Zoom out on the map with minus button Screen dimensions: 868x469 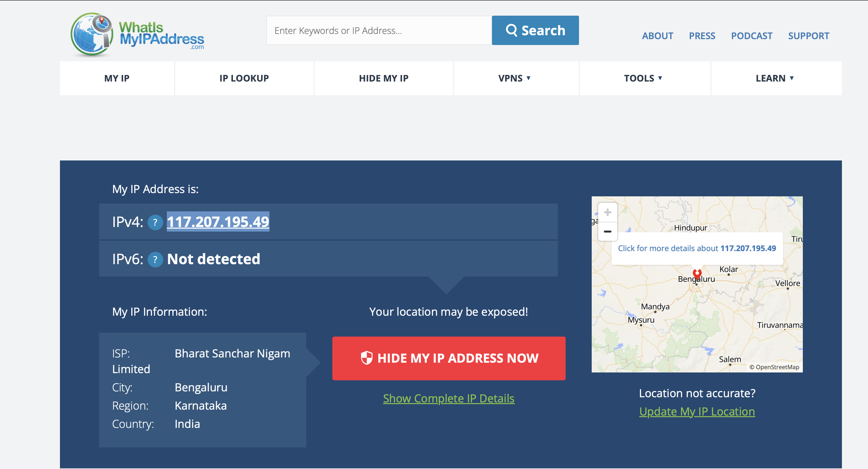pyautogui.click(x=607, y=232)
